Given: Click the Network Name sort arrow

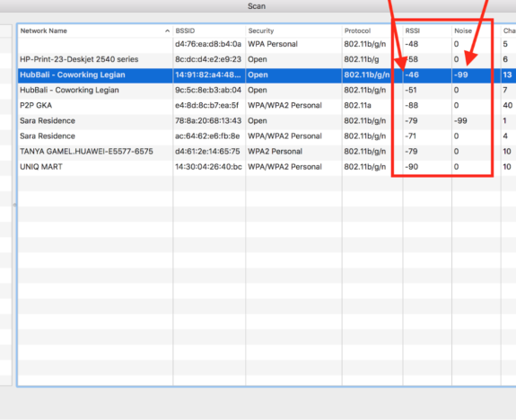Looking at the screenshot, I should point(167,31).
